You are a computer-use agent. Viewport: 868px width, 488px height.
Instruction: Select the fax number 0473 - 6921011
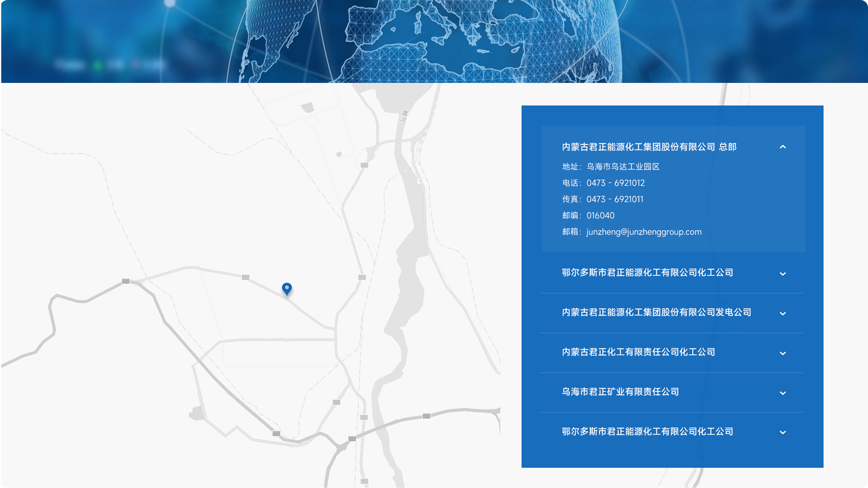click(615, 199)
